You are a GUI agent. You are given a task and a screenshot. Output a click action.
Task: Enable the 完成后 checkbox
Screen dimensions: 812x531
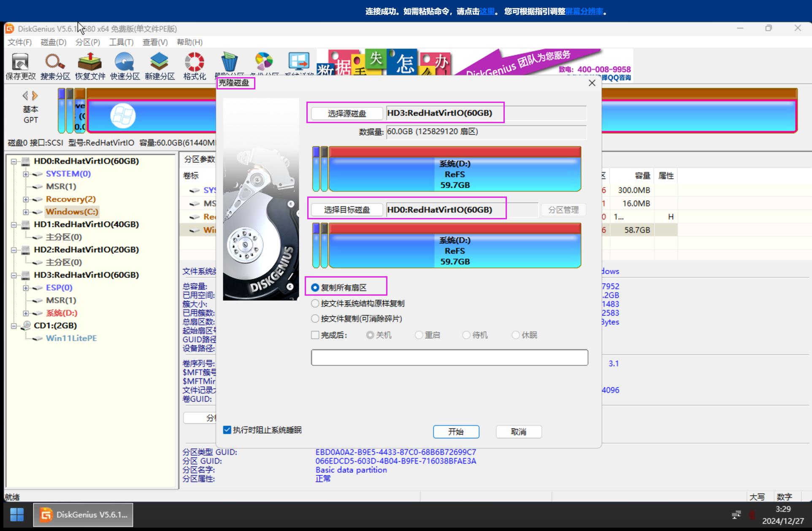tap(315, 335)
